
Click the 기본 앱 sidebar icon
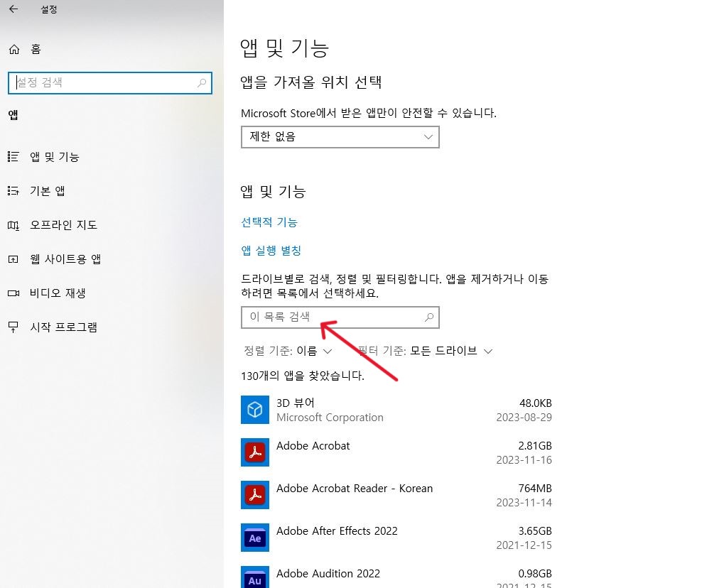13,191
